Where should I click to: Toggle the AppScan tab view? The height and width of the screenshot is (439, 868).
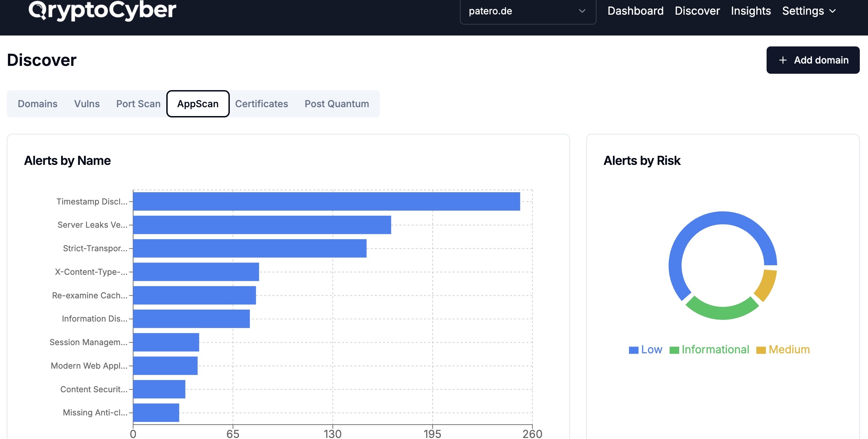pos(198,103)
